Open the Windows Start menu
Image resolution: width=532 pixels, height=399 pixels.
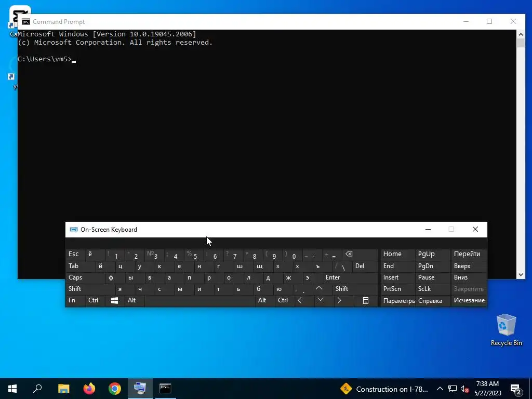point(12,389)
